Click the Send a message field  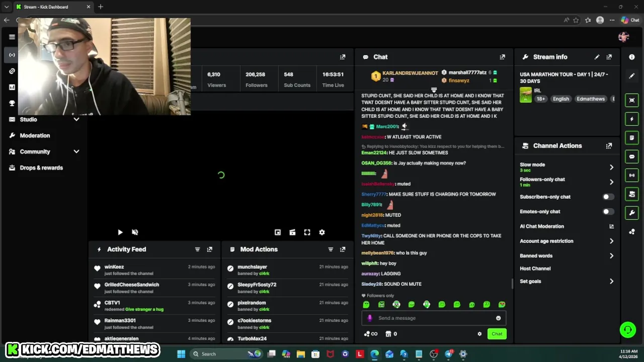coord(433,318)
